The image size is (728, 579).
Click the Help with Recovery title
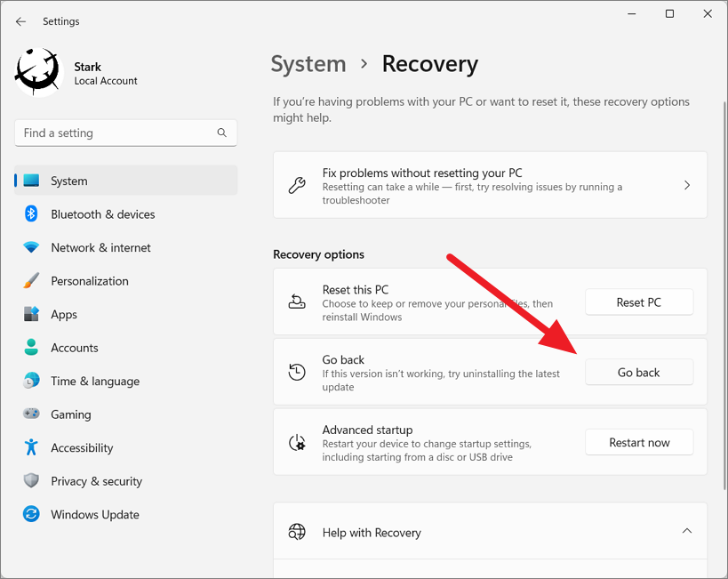(372, 533)
